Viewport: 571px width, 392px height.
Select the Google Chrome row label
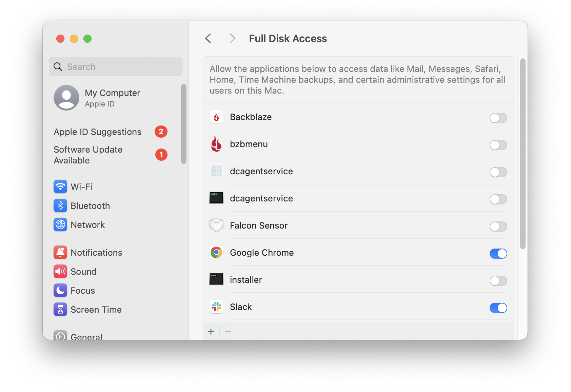[x=262, y=253]
